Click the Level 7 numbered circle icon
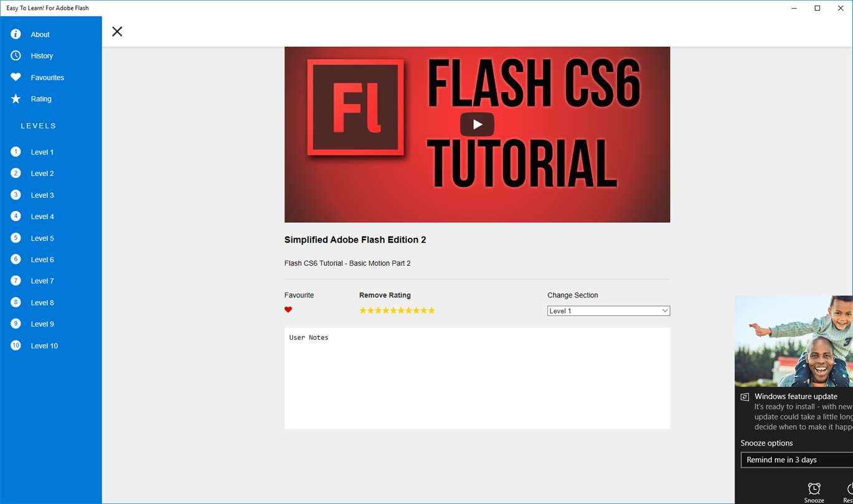 [x=16, y=281]
